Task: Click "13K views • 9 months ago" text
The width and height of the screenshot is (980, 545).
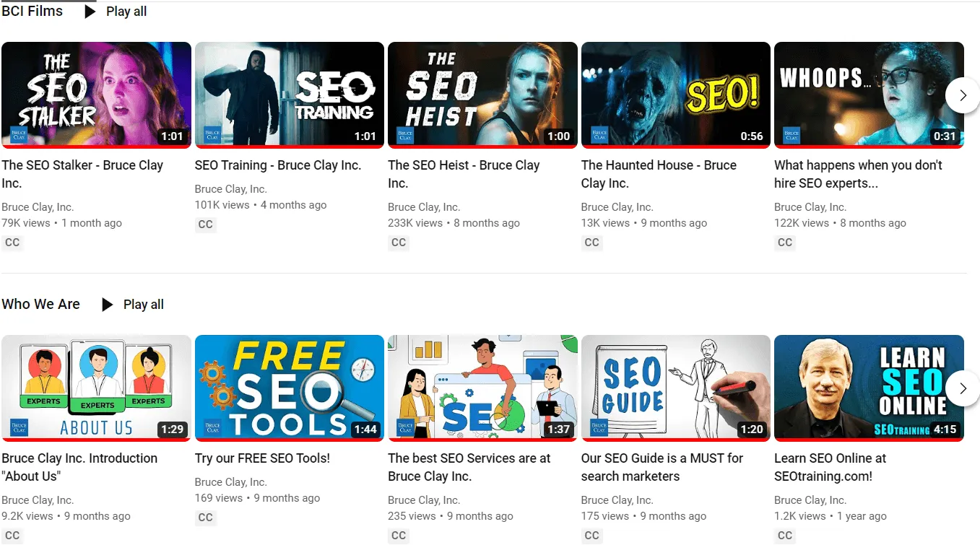Action: [x=644, y=223]
